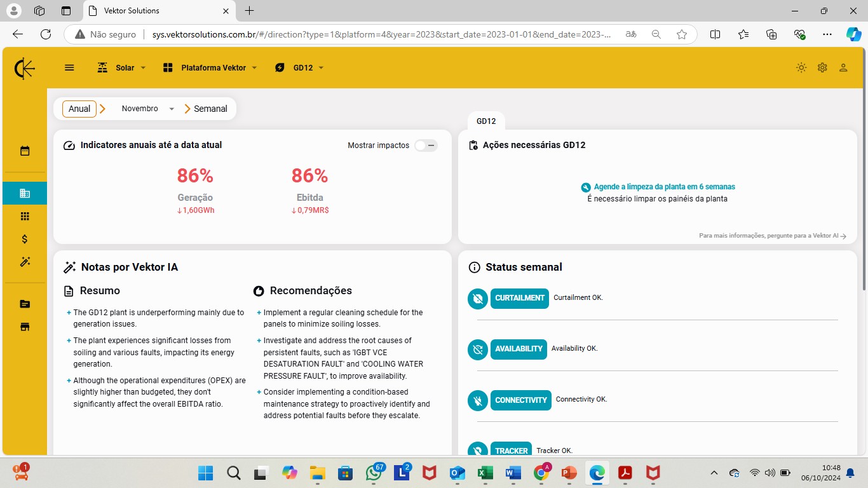Click the CURTAILMENT status badge
The image size is (868, 488).
520,299
